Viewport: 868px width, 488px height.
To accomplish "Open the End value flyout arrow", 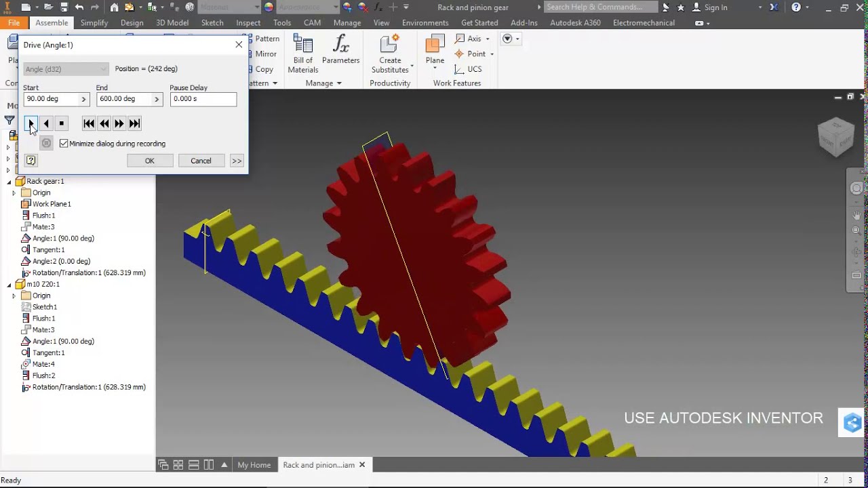I will coord(157,99).
